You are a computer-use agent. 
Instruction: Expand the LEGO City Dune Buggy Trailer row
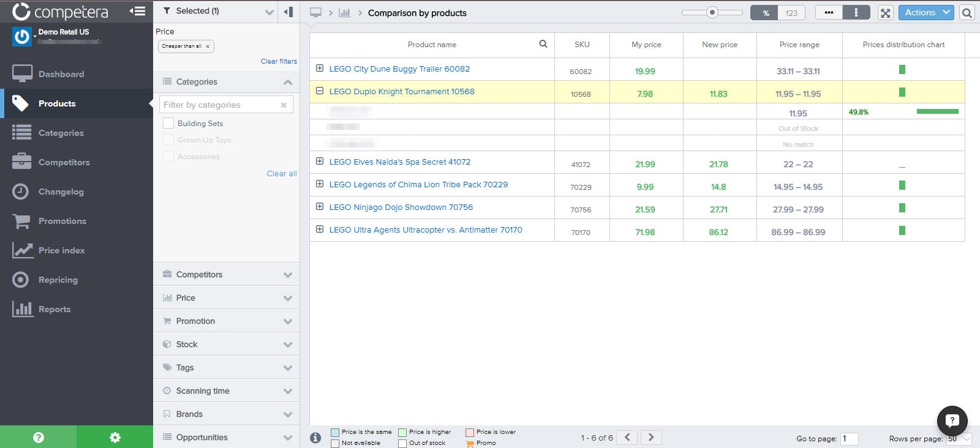coord(320,68)
